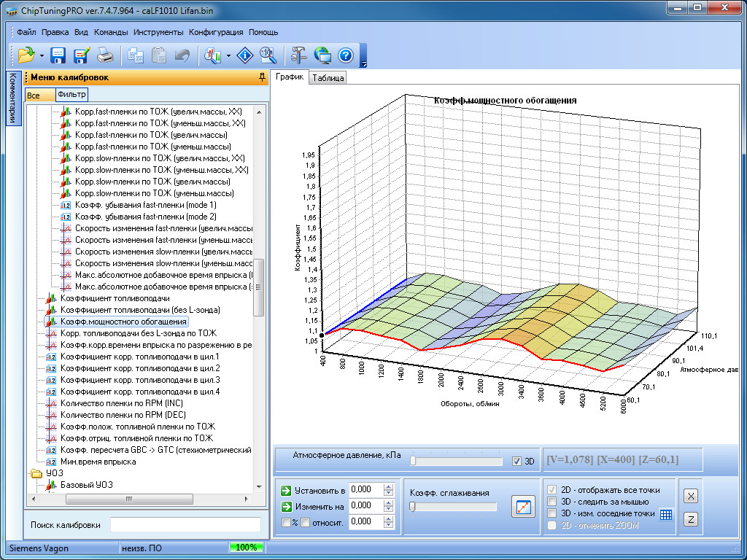Screen dimensions: 747x560
Task: Click the printer icon in the toolbar
Action: tap(105, 55)
